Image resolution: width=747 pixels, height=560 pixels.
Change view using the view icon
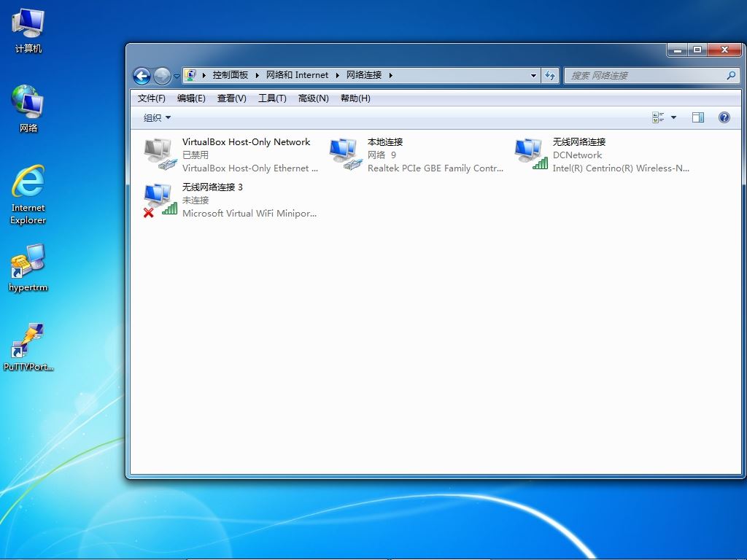tap(658, 117)
